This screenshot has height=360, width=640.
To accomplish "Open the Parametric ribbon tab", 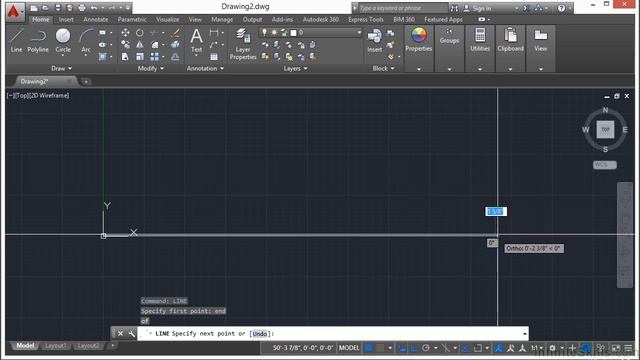I will tap(132, 20).
